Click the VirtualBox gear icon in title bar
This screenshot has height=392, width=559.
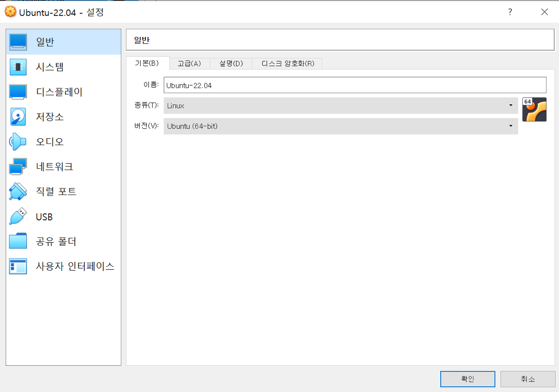click(x=10, y=12)
